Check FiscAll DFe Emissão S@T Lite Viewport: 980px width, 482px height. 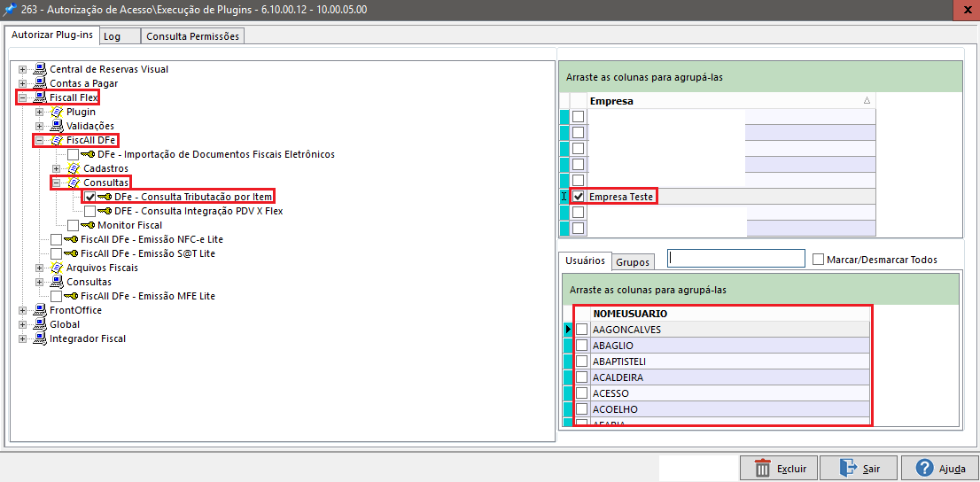56,253
